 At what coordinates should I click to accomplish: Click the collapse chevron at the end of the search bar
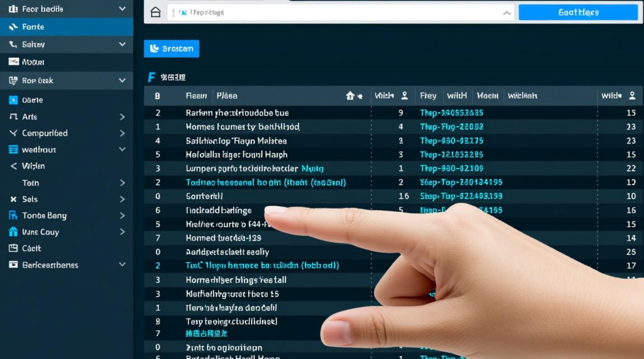506,13
